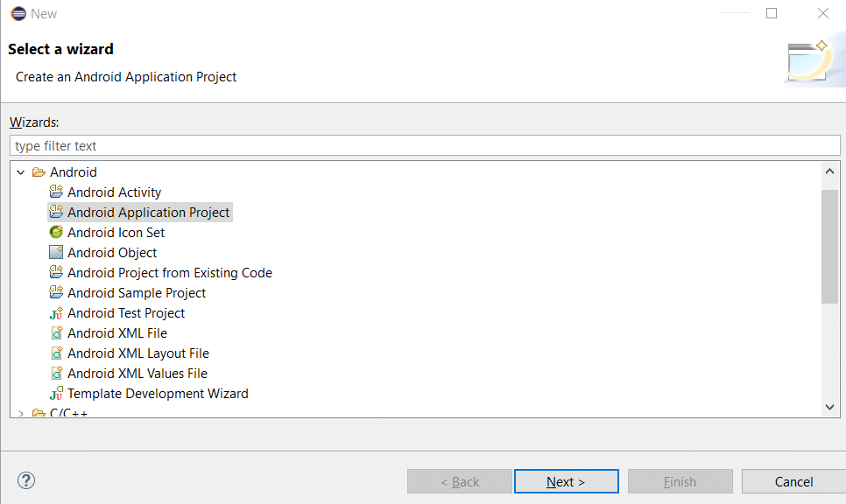Select Android Activity wizard
The width and height of the screenshot is (846, 504).
[x=115, y=192]
